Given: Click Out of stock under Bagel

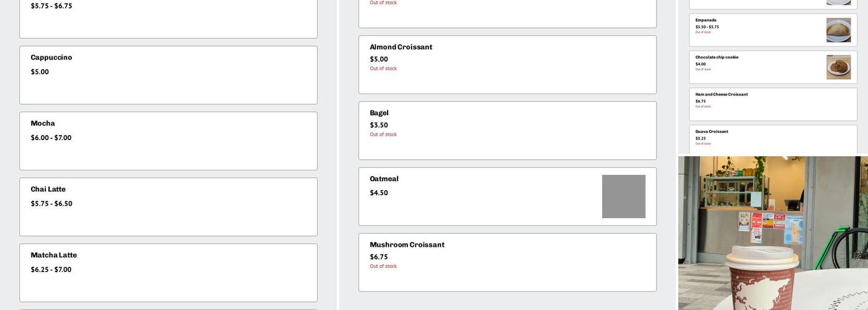Looking at the screenshot, I should (383, 135).
